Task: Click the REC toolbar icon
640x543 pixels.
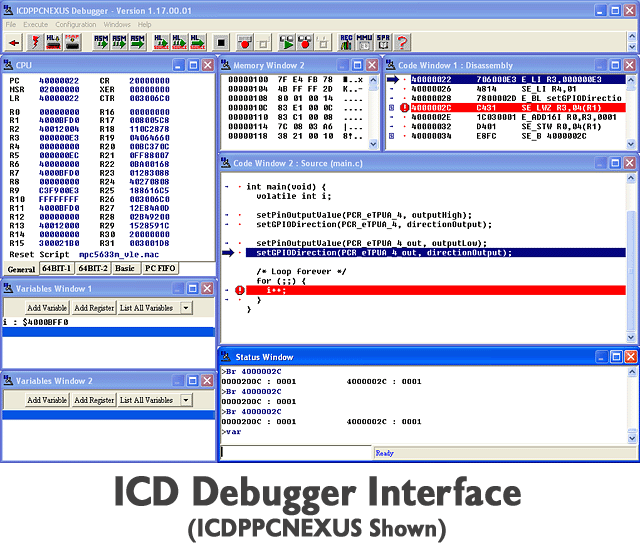Action: (346, 42)
